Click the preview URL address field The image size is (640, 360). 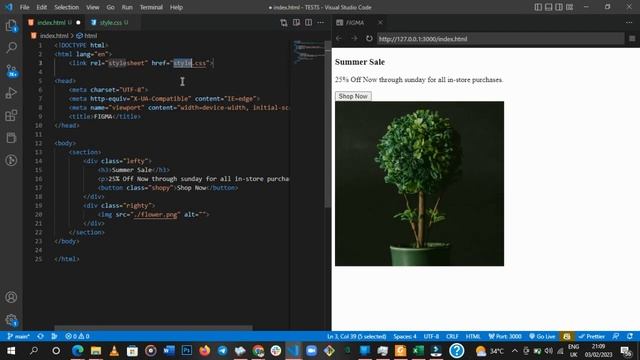(500, 39)
